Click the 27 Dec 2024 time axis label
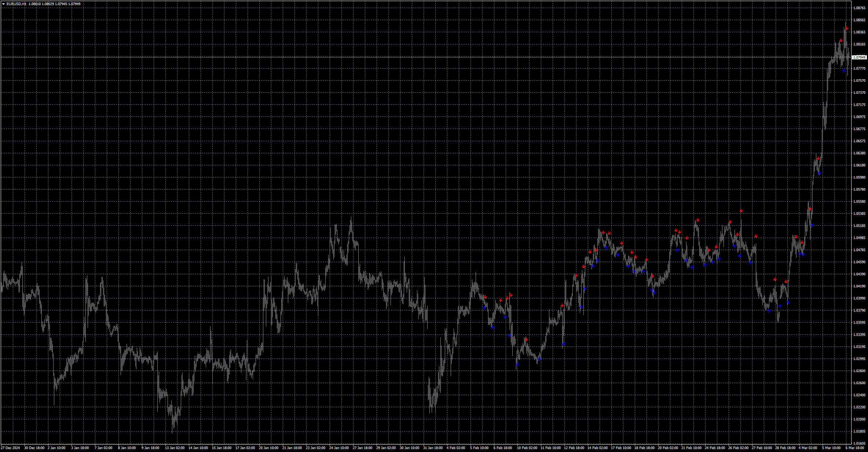The image size is (868, 452). pos(10,448)
